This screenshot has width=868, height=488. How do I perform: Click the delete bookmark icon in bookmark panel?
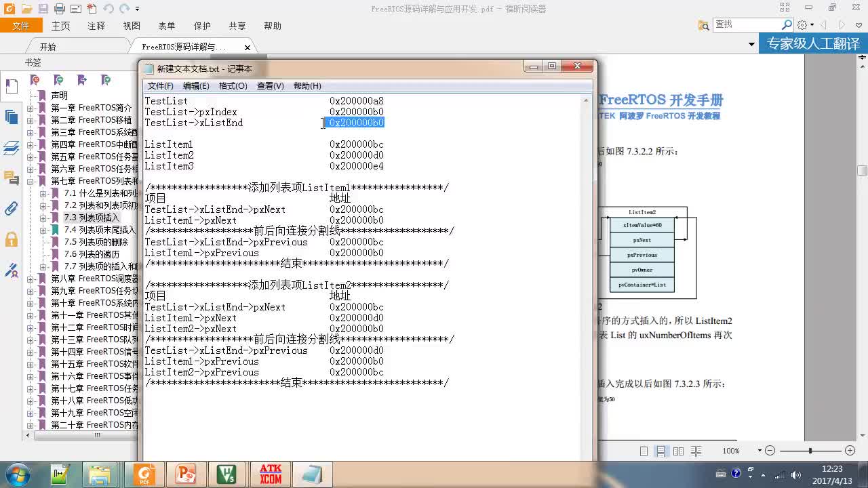point(35,80)
